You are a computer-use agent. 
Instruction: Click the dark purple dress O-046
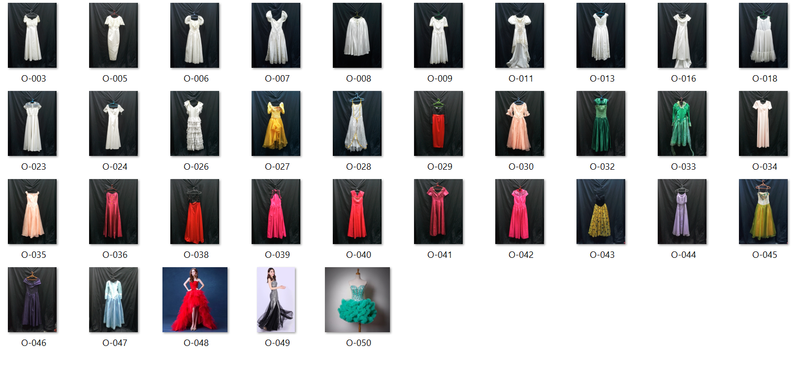[32, 300]
